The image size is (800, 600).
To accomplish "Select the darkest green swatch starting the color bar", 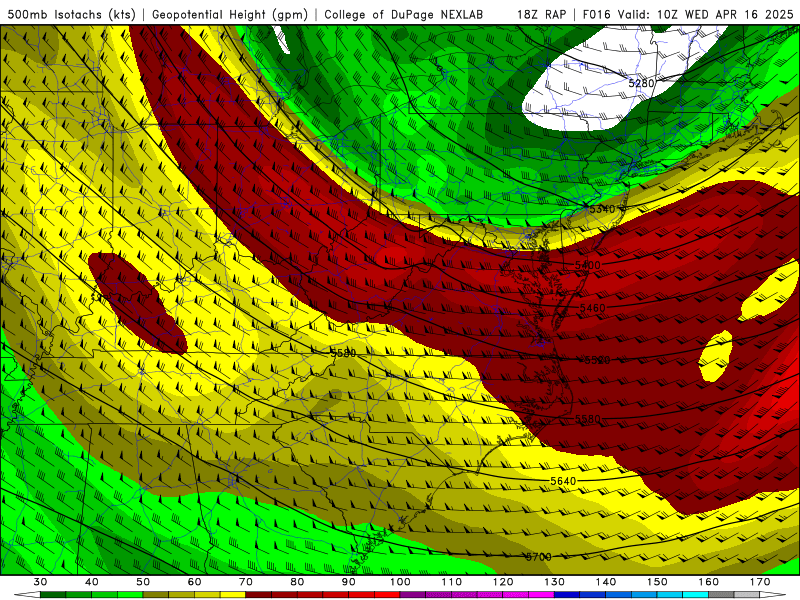I will coord(53,595).
